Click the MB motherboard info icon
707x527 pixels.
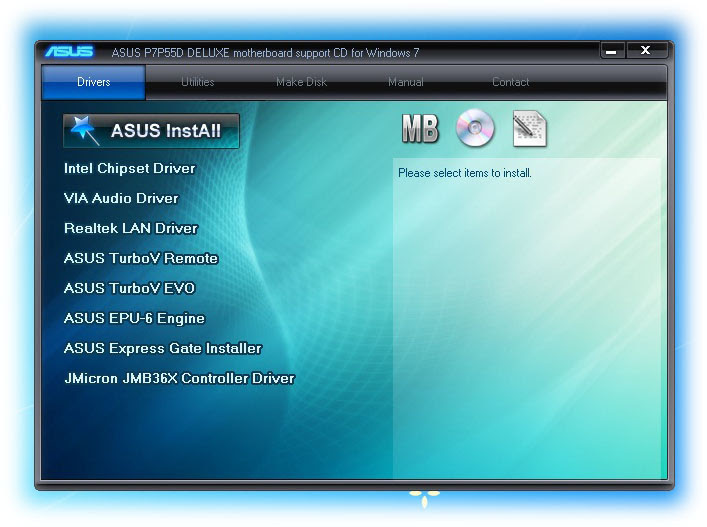pyautogui.click(x=420, y=128)
